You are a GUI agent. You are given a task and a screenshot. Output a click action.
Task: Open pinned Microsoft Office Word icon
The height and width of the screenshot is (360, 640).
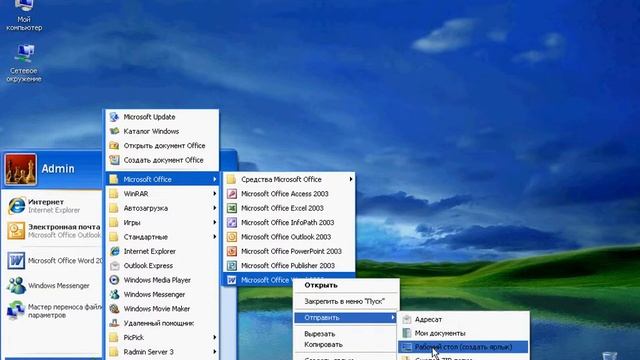point(16,260)
